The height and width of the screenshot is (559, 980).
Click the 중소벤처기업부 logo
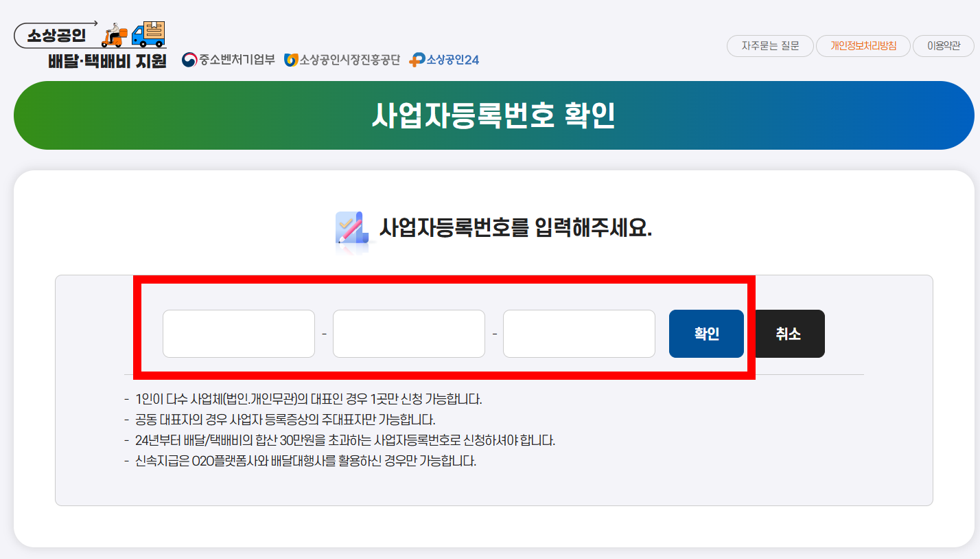click(229, 60)
